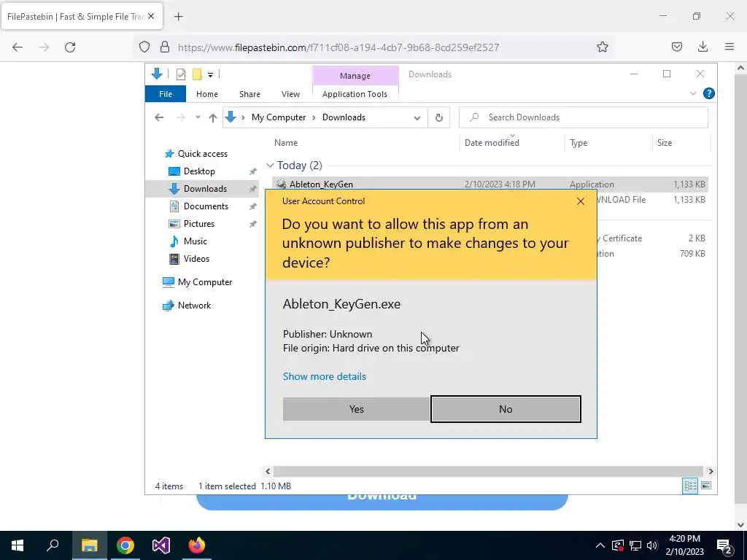Click Yes in User Account Control
Image resolution: width=747 pixels, height=560 pixels.
(x=356, y=409)
